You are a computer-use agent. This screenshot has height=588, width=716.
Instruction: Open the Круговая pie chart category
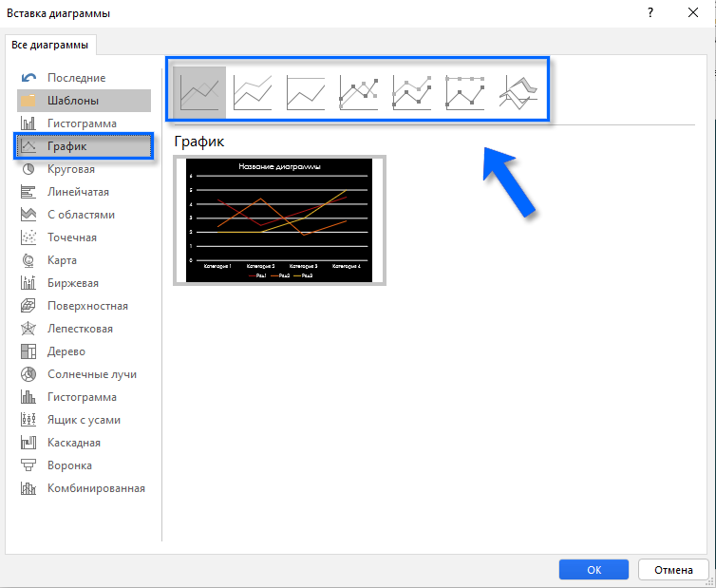[71, 169]
